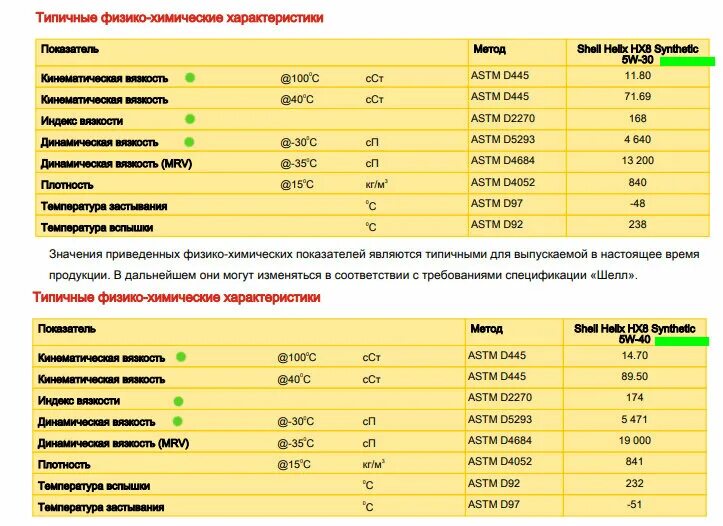Image resolution: width=723 pixels, height=526 pixels.
Task: Click the viscosity index value "174"
Action: (x=634, y=397)
